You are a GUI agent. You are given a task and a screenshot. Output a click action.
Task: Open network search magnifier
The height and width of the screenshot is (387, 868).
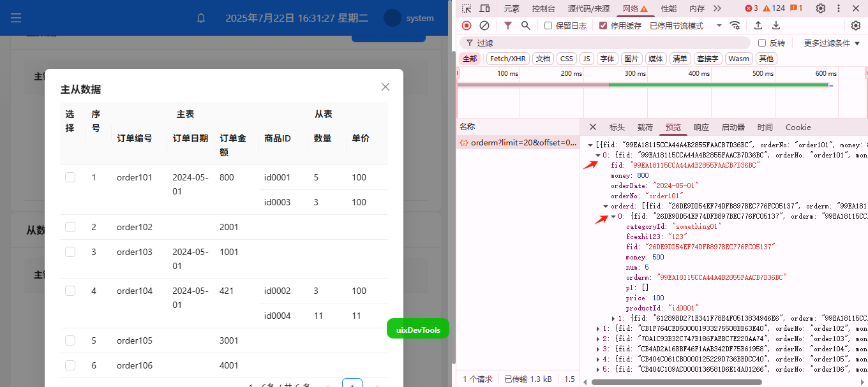[526, 26]
